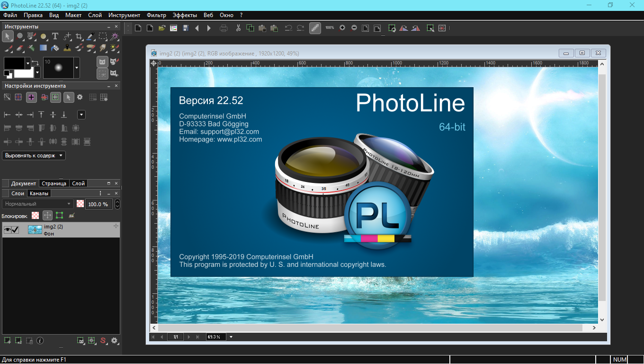Image resolution: width=644 pixels, height=364 pixels.
Task: Click the previous page arrow below canvas
Action: tap(161, 337)
